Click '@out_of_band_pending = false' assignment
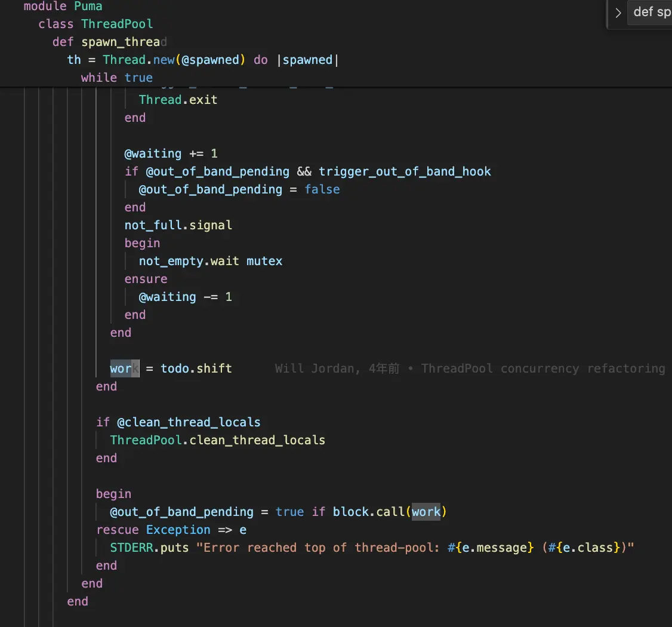 tap(239, 189)
